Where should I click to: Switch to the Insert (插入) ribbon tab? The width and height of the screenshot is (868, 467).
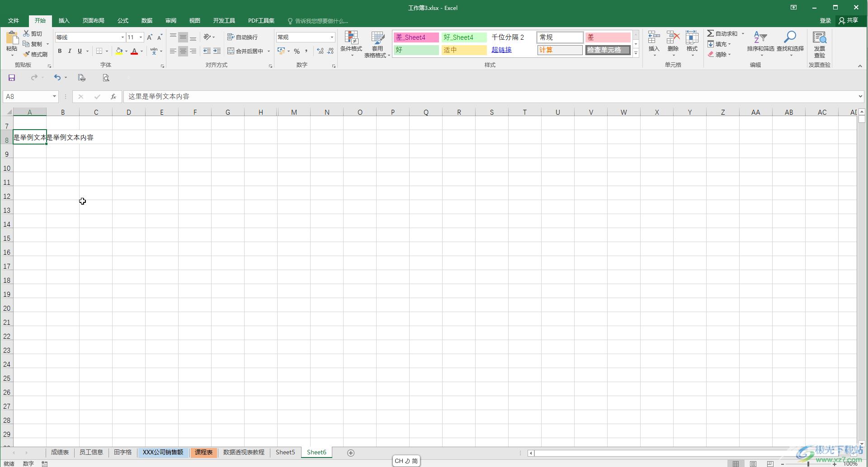[x=64, y=21]
